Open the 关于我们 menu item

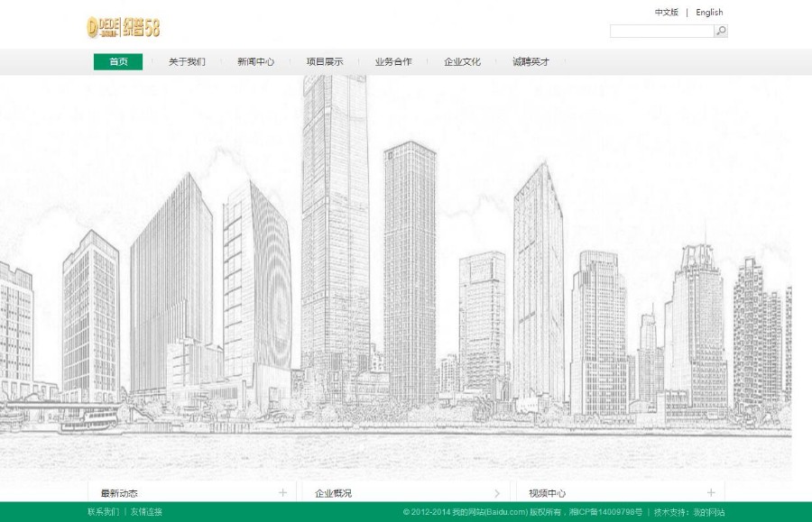tap(187, 61)
